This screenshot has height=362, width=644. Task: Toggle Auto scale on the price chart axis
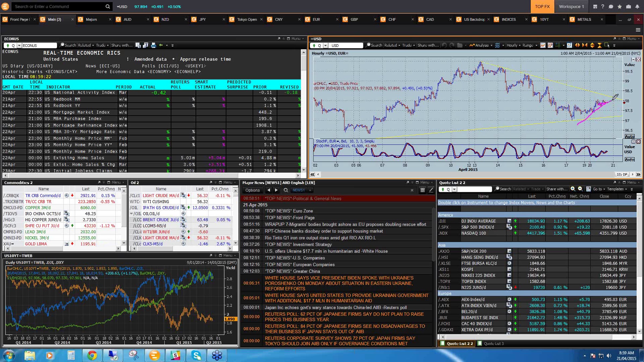629,136
